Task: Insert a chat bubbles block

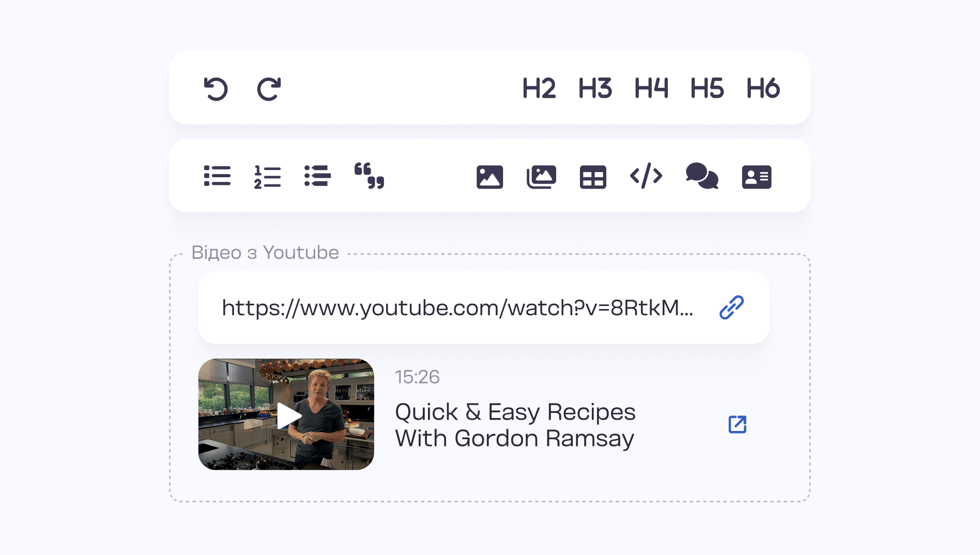Action: (x=701, y=176)
